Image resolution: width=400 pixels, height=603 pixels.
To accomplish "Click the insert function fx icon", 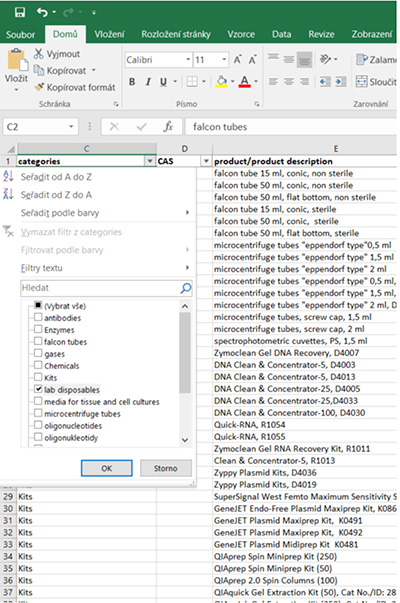I will 168,127.
